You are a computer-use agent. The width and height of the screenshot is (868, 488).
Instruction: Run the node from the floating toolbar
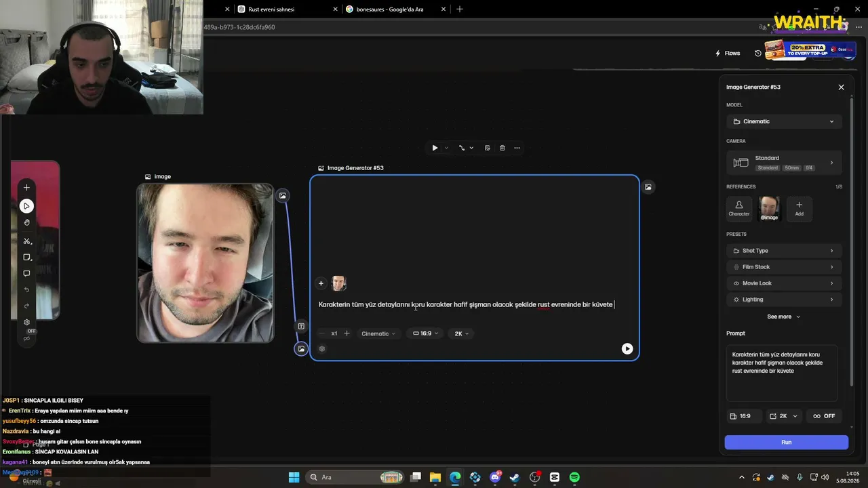[x=435, y=148]
